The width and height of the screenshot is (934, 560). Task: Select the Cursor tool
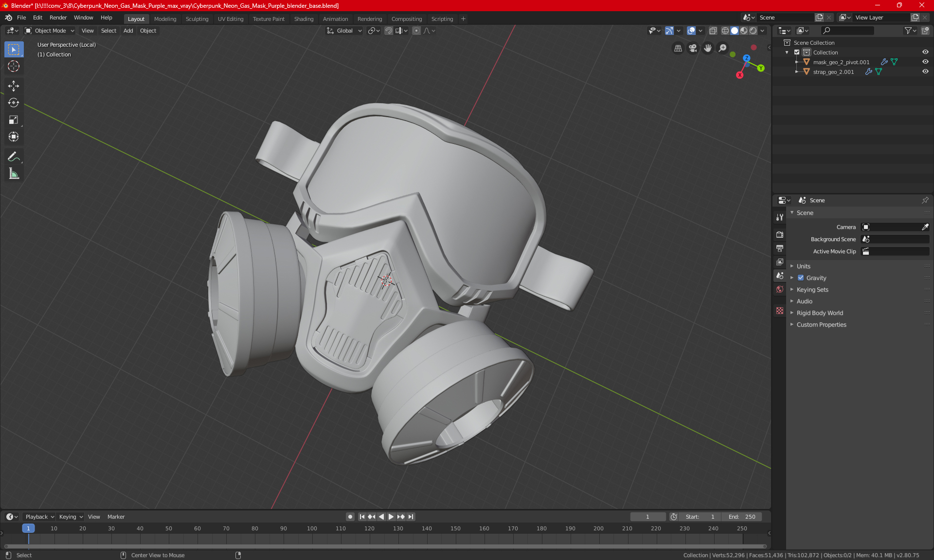[14, 67]
